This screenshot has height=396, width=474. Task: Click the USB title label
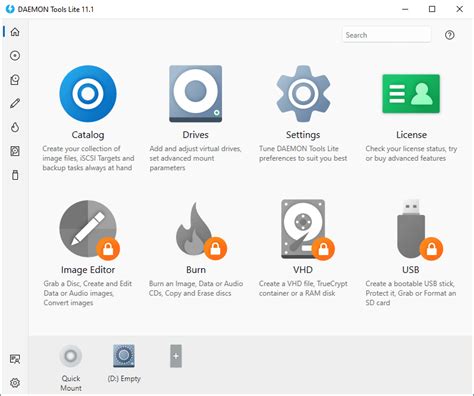coord(411,270)
